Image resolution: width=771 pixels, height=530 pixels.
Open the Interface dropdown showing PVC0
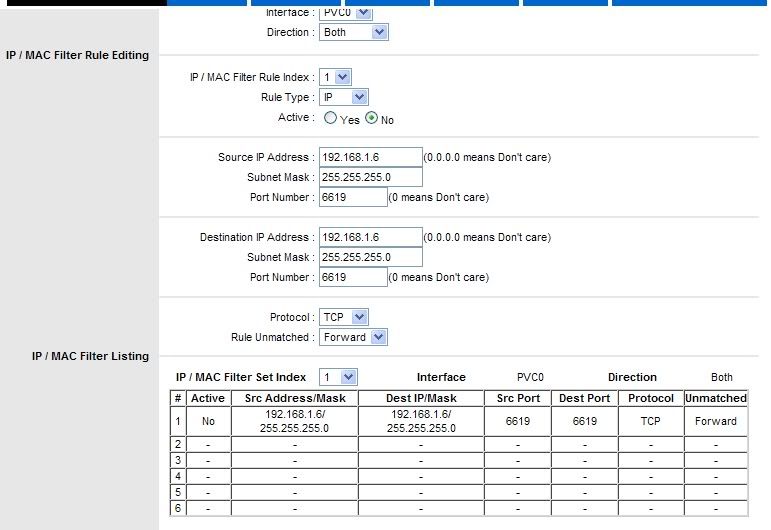[x=346, y=13]
